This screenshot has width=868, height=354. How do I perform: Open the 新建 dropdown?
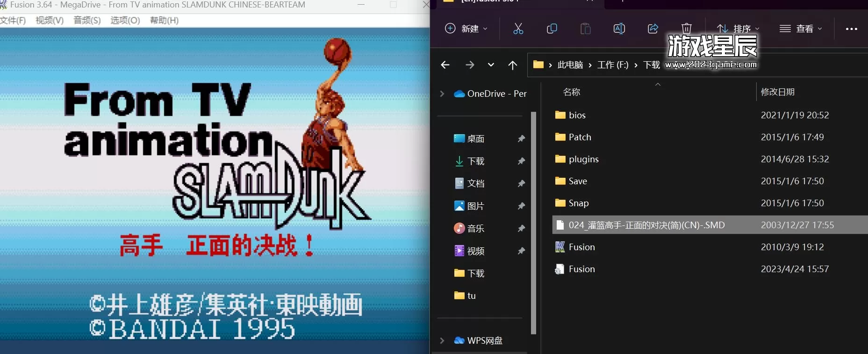tap(466, 29)
